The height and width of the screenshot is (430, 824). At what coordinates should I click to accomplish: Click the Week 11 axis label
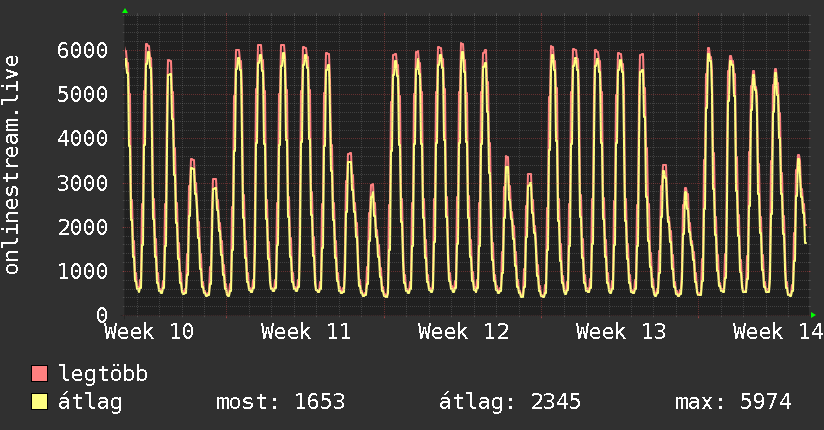point(306,332)
